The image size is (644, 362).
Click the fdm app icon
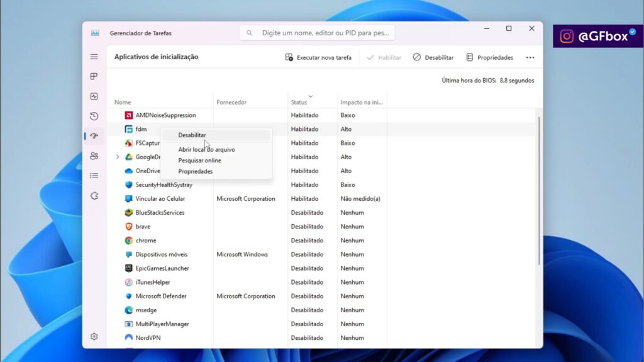(x=128, y=129)
